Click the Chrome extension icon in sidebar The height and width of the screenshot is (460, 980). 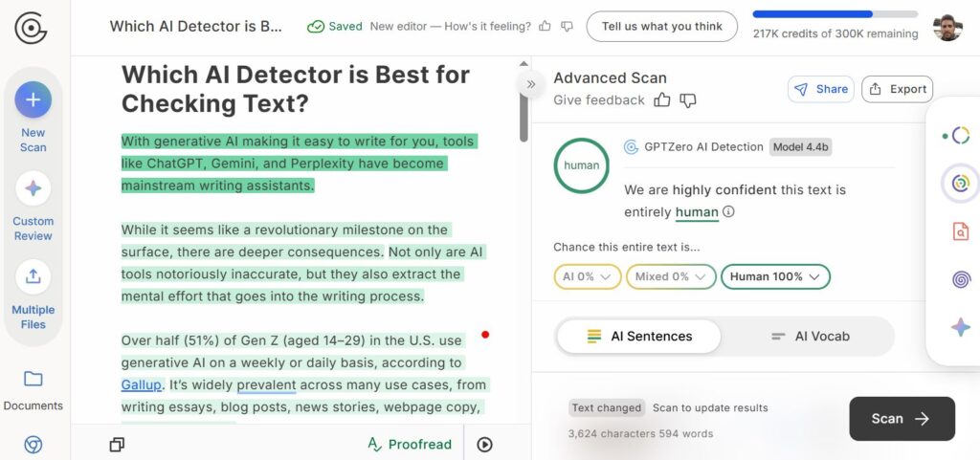[33, 445]
